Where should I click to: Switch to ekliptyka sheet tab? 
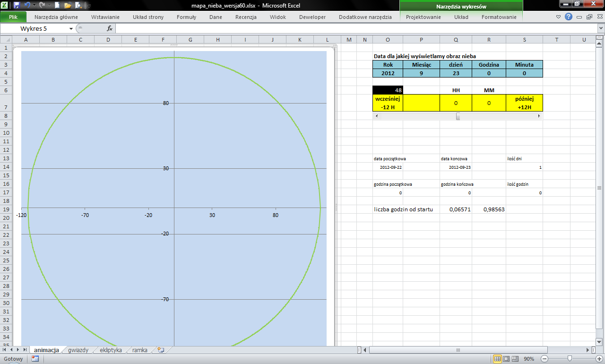tap(111, 350)
